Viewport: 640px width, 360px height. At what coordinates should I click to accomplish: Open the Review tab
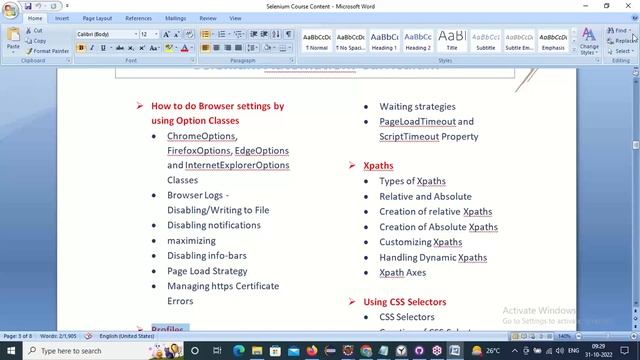(208, 18)
